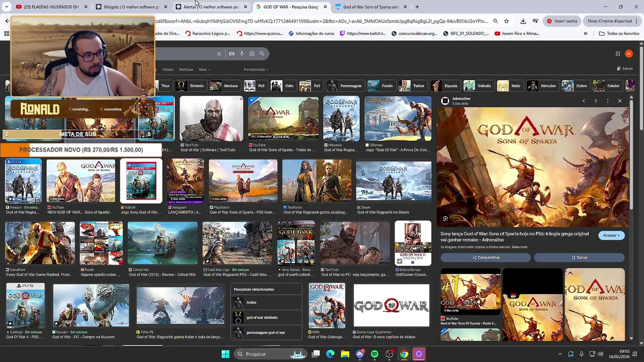Open the Raciocínio Lógico bookmark
644x362 pixels.
click(x=207, y=34)
